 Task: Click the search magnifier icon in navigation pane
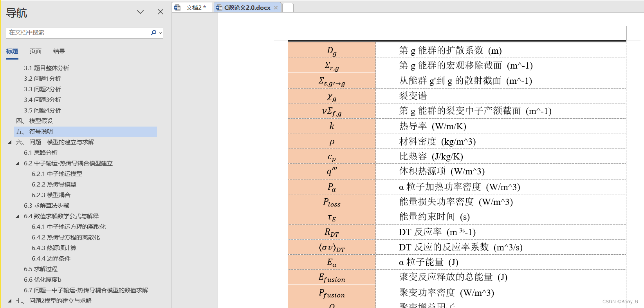coord(153,33)
